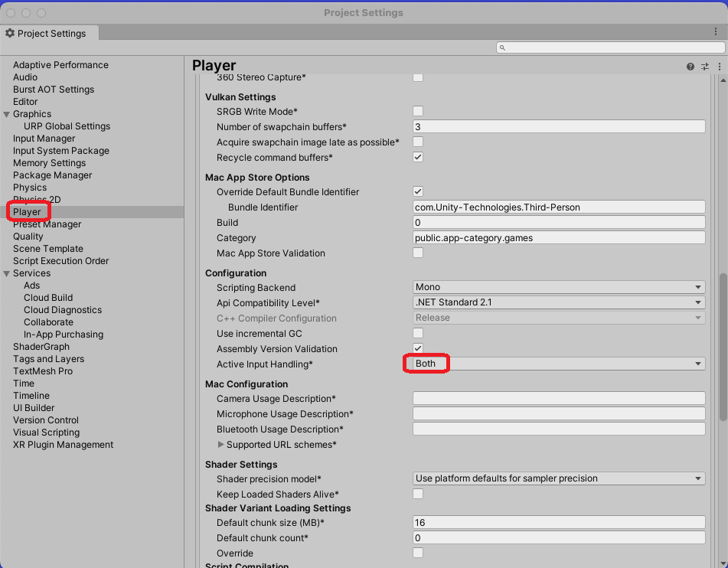Open the window tab bar kebab menu
Viewport: 728px width, 568px height.
point(716,33)
